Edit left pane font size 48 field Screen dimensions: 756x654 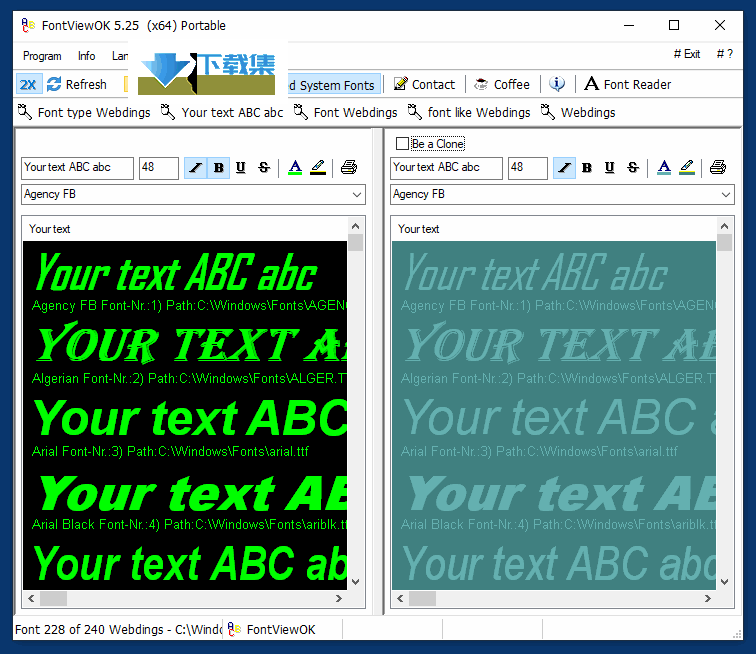coord(159,168)
